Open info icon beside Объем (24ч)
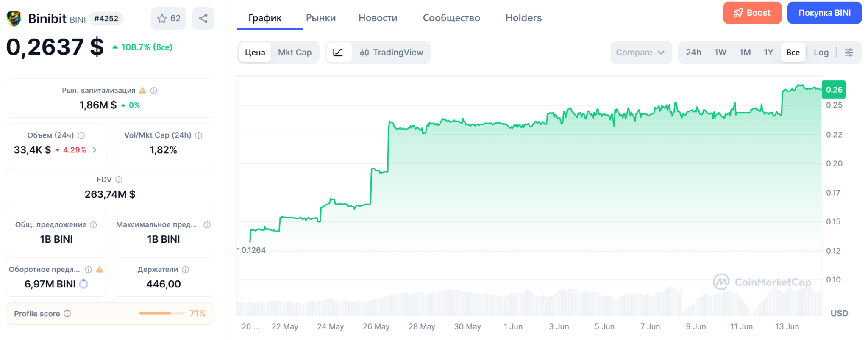This screenshot has height=340, width=868. (81, 135)
